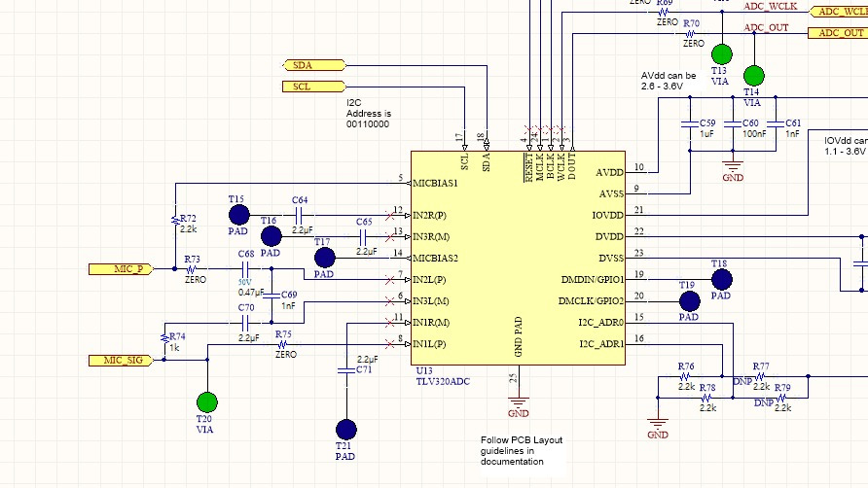Select the SCL port symbol

coord(314,87)
